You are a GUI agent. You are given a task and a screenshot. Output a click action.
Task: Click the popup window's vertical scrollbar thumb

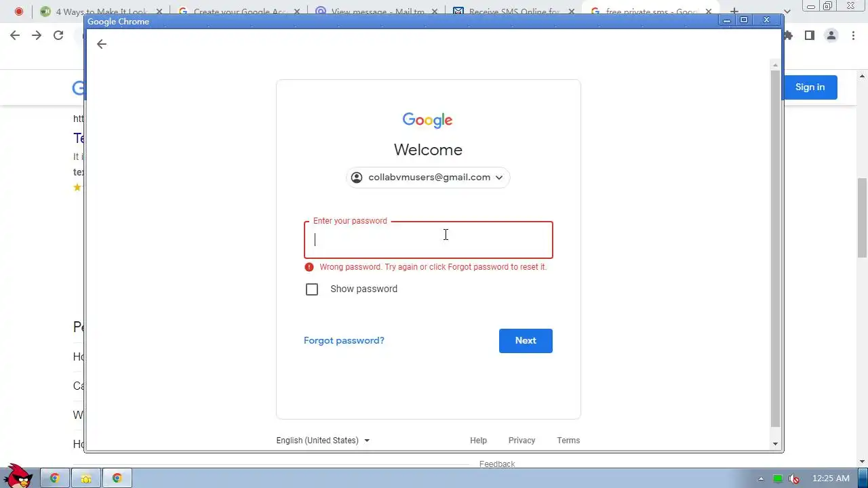[x=776, y=247]
